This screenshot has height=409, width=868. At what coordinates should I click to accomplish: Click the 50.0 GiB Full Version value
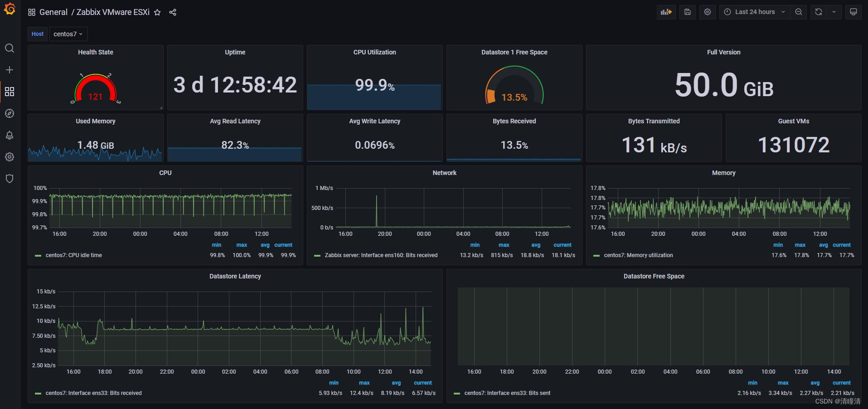click(x=724, y=85)
